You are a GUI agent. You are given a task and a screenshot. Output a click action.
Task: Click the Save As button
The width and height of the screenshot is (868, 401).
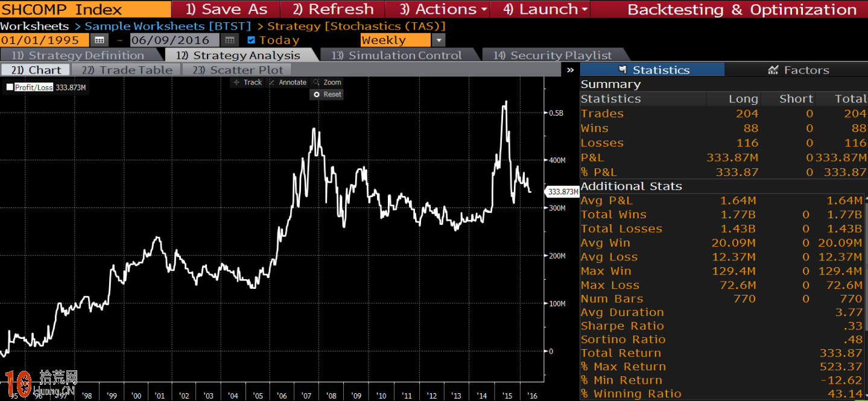click(226, 10)
